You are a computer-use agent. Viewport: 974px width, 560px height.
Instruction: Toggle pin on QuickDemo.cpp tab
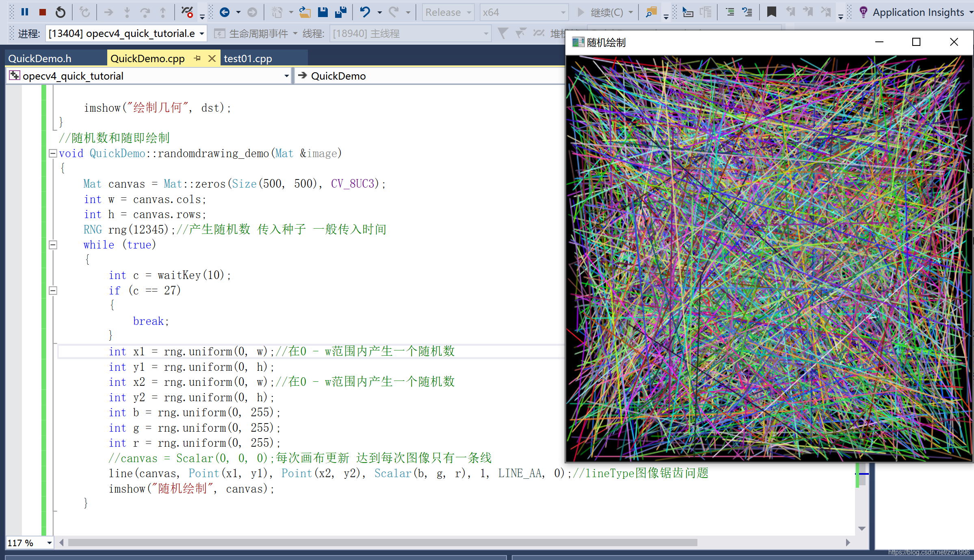coord(197,58)
